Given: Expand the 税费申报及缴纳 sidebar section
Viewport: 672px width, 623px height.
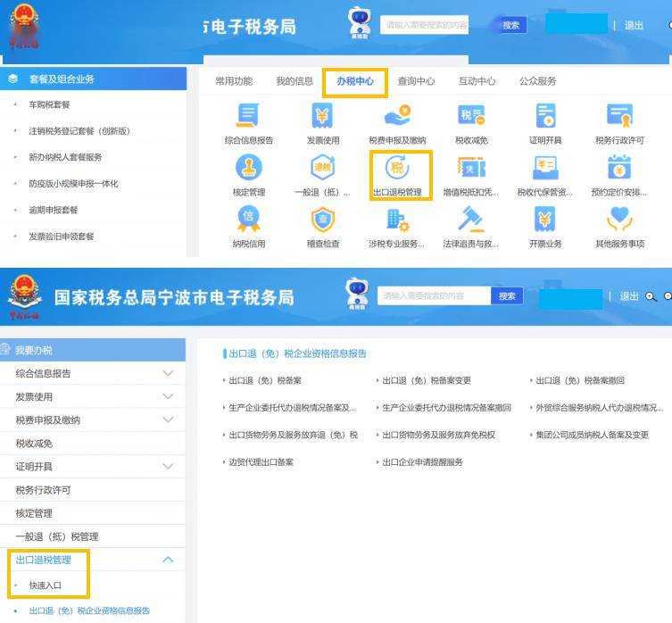Looking at the screenshot, I should point(167,420).
